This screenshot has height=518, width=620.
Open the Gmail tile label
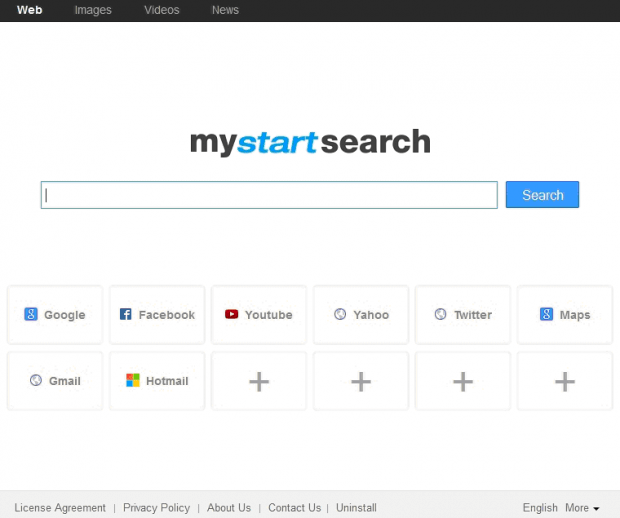[x=65, y=381]
